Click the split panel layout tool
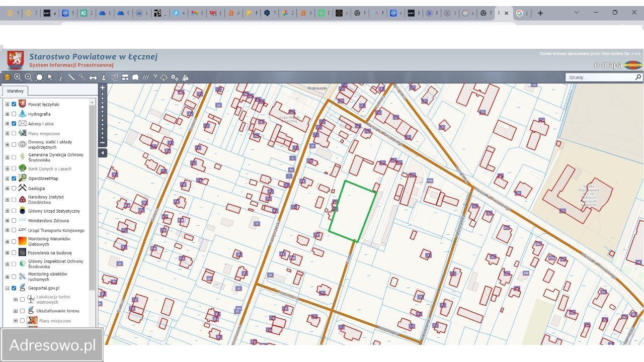Image resolution: width=644 pixels, height=362 pixels. coord(125,77)
